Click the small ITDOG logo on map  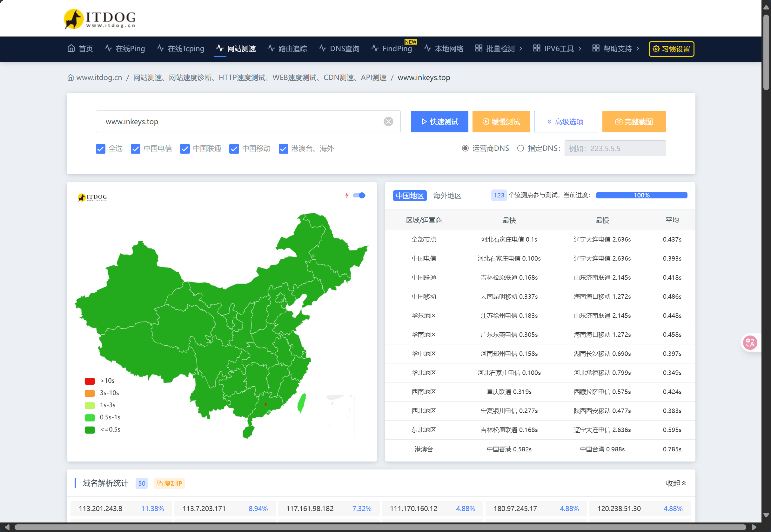pos(92,197)
